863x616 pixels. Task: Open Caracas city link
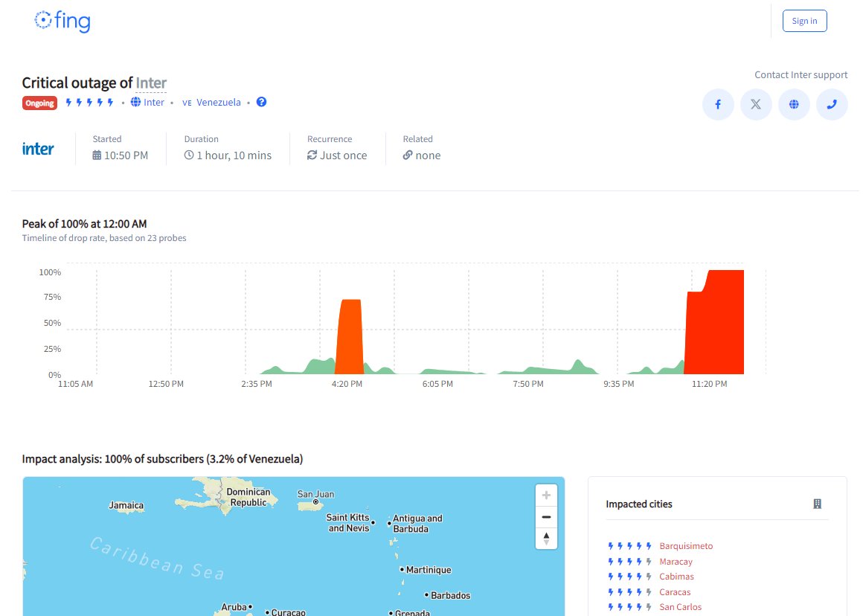(x=675, y=591)
